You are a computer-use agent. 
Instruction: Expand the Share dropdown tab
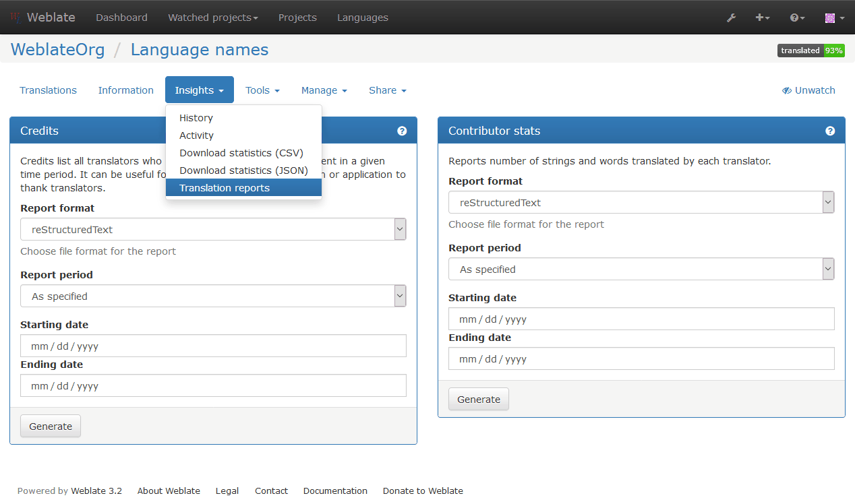[x=388, y=90]
